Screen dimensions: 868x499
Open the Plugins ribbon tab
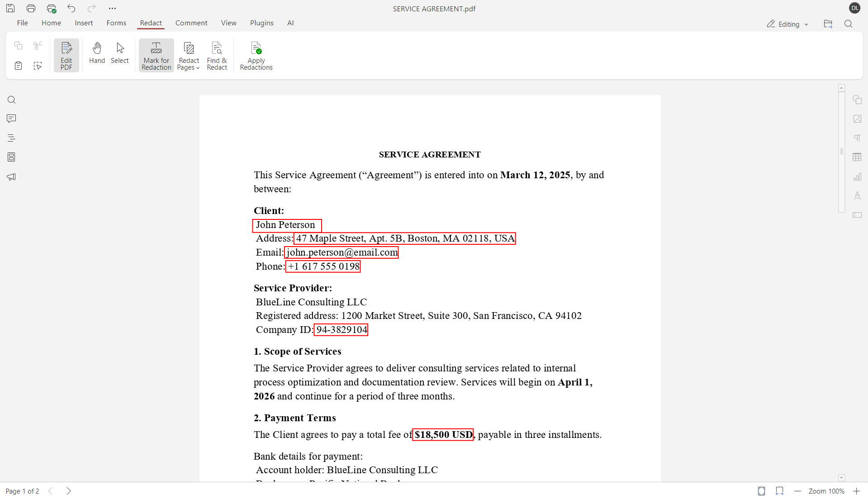click(x=261, y=23)
